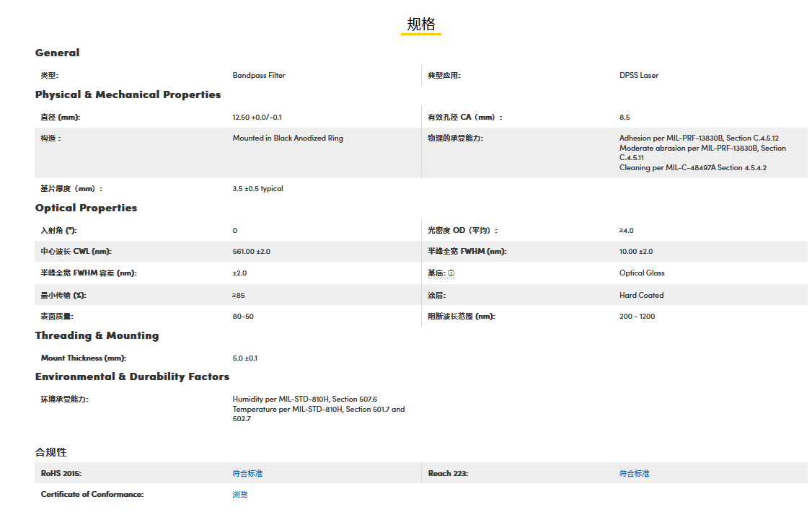Click Environmental & Durability Factors heading

coord(132,376)
